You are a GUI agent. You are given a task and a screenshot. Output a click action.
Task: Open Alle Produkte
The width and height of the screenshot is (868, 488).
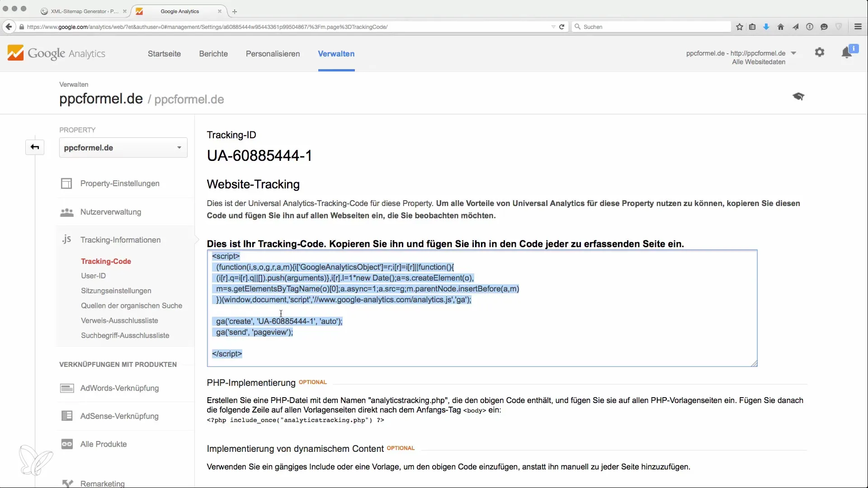pyautogui.click(x=104, y=444)
